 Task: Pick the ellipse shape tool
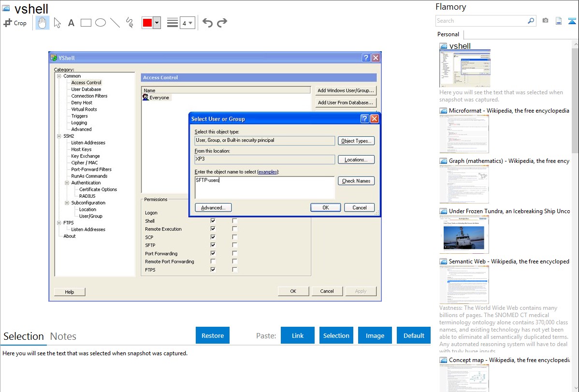(101, 23)
